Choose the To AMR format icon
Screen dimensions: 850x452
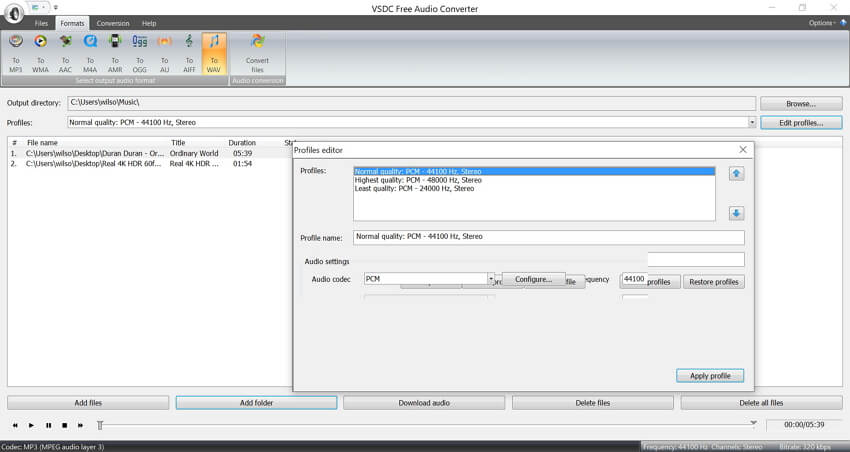point(115,53)
